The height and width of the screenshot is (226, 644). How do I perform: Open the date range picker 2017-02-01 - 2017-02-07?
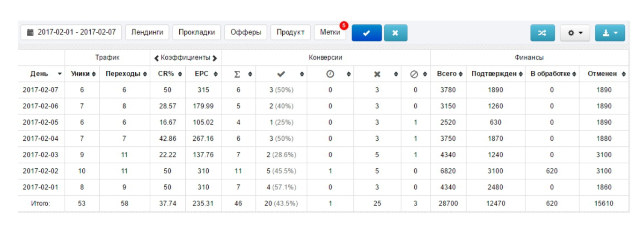point(71,32)
